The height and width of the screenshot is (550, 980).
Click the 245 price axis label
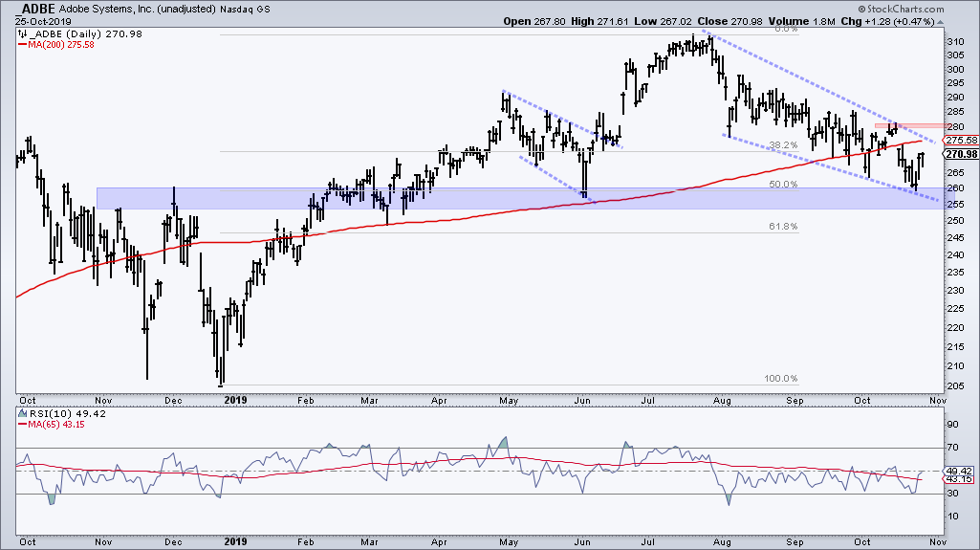(x=955, y=237)
